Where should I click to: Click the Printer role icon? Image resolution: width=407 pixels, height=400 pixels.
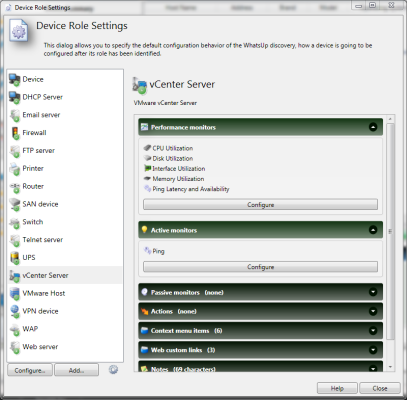[14, 169]
